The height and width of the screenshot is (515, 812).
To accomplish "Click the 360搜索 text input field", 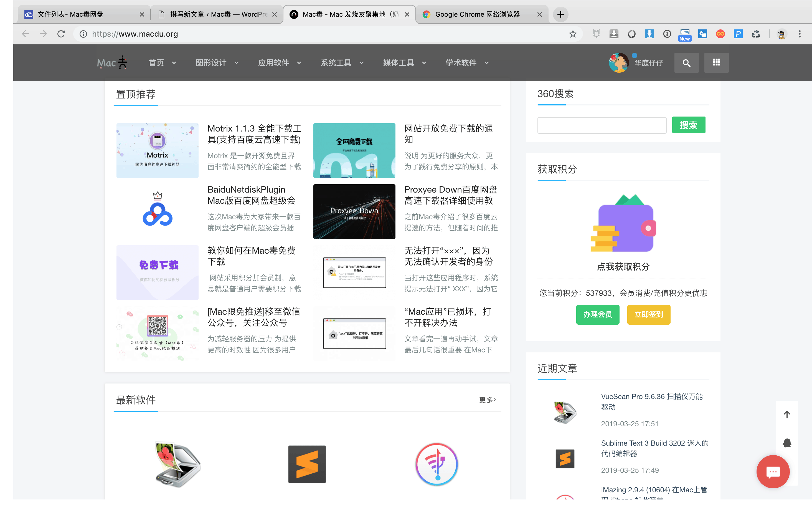I will [602, 125].
